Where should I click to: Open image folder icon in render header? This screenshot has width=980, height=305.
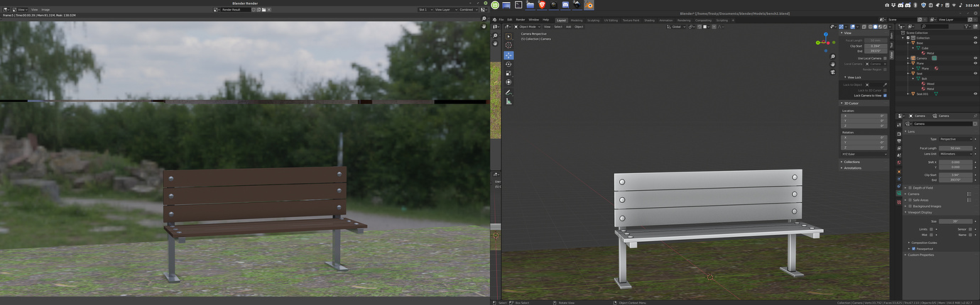pos(264,10)
